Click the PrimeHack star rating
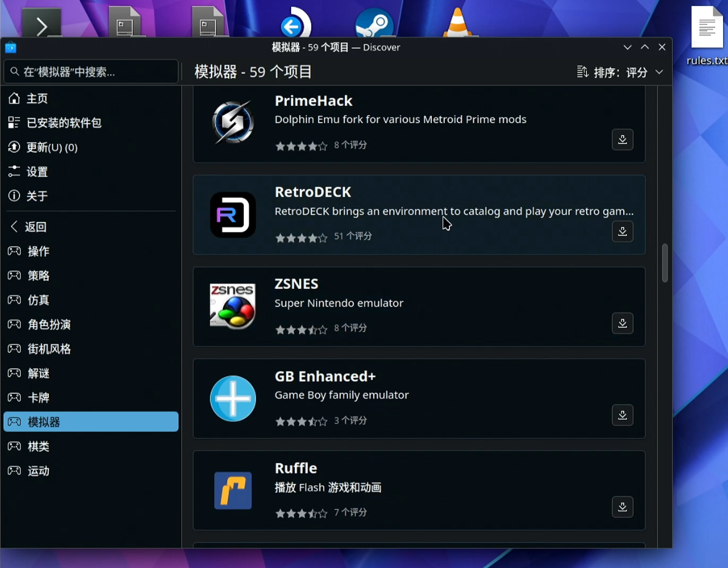This screenshot has height=568, width=728. [302, 146]
